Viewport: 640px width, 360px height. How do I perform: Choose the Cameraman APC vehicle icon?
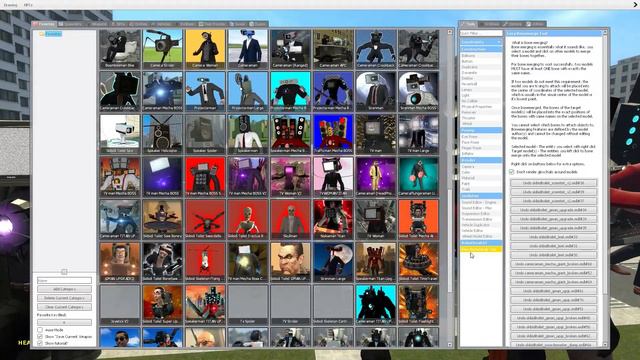[x=333, y=49]
